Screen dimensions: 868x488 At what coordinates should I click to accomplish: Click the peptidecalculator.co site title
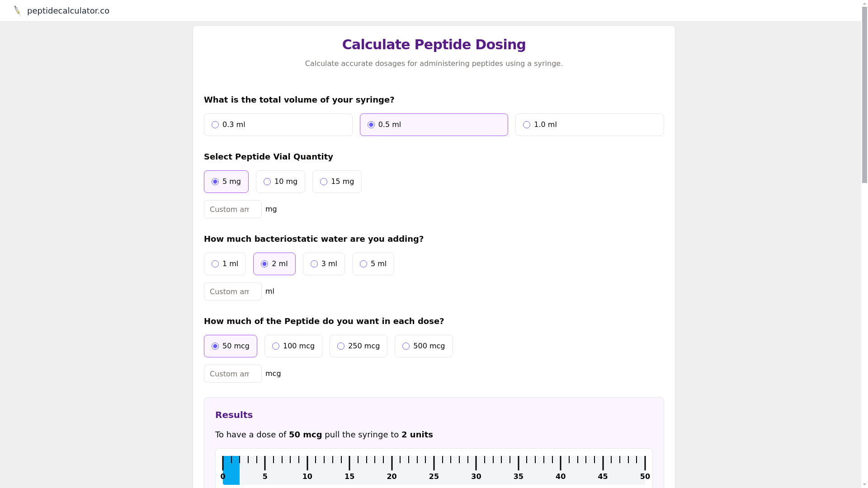[x=68, y=10]
